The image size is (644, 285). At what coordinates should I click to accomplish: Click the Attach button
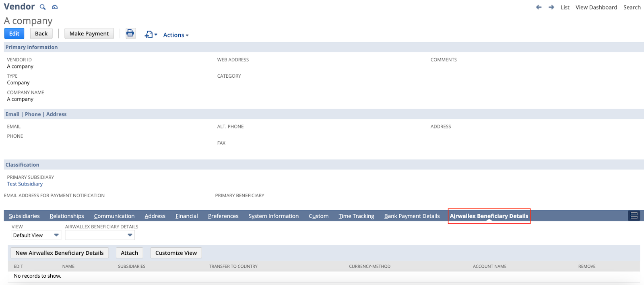coord(129,253)
